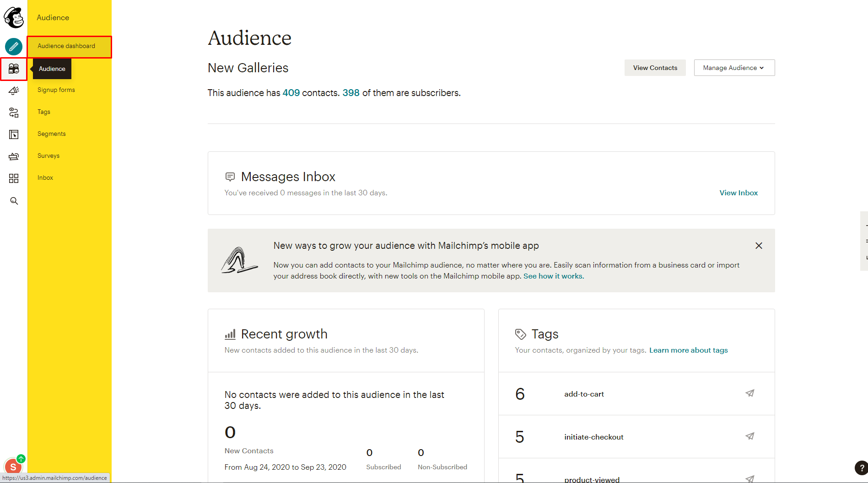
Task: Open Segments from the Audience menu
Action: (51, 134)
